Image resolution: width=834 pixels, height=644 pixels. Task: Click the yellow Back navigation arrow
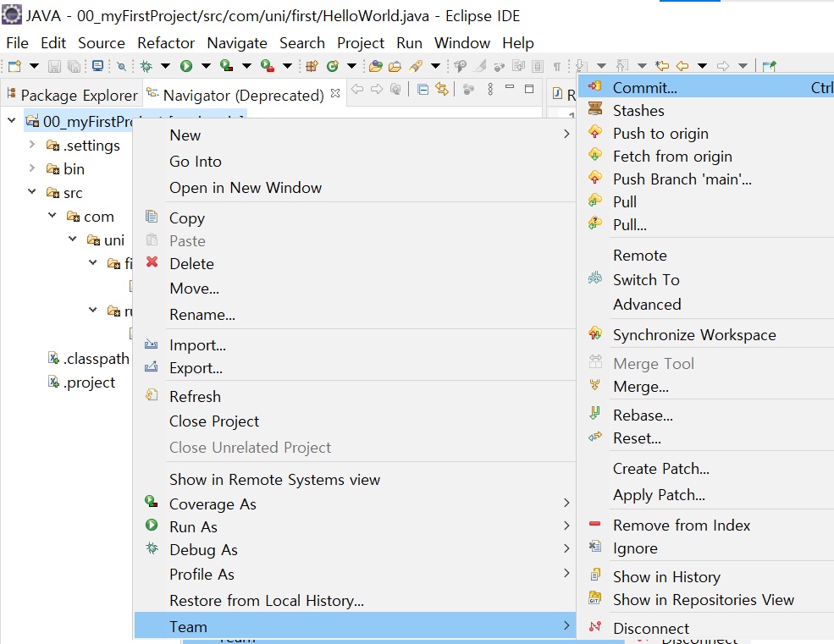click(x=682, y=66)
